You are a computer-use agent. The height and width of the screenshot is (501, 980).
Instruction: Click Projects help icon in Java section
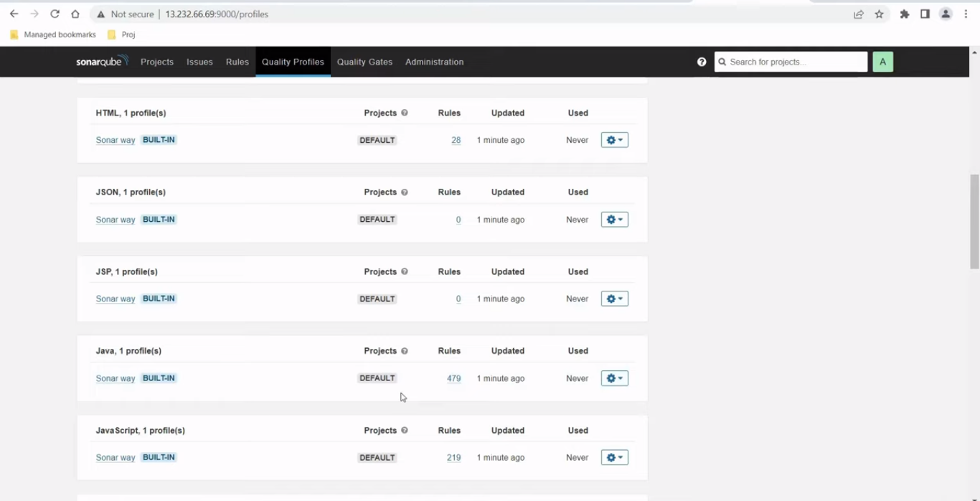tap(405, 351)
